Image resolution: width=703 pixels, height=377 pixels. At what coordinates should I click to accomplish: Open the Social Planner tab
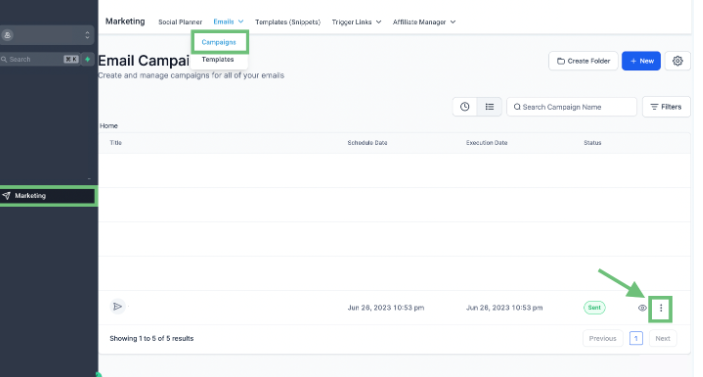180,22
